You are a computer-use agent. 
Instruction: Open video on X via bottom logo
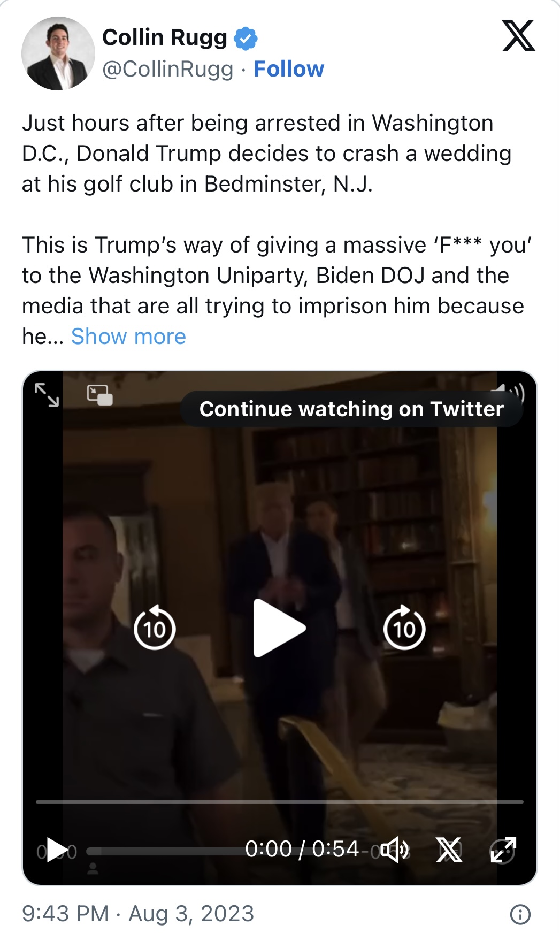[x=449, y=850]
